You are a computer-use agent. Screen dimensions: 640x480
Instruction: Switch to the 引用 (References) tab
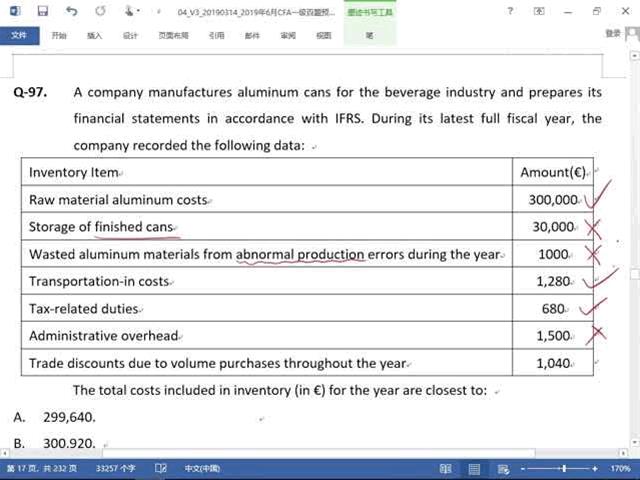pos(216,36)
